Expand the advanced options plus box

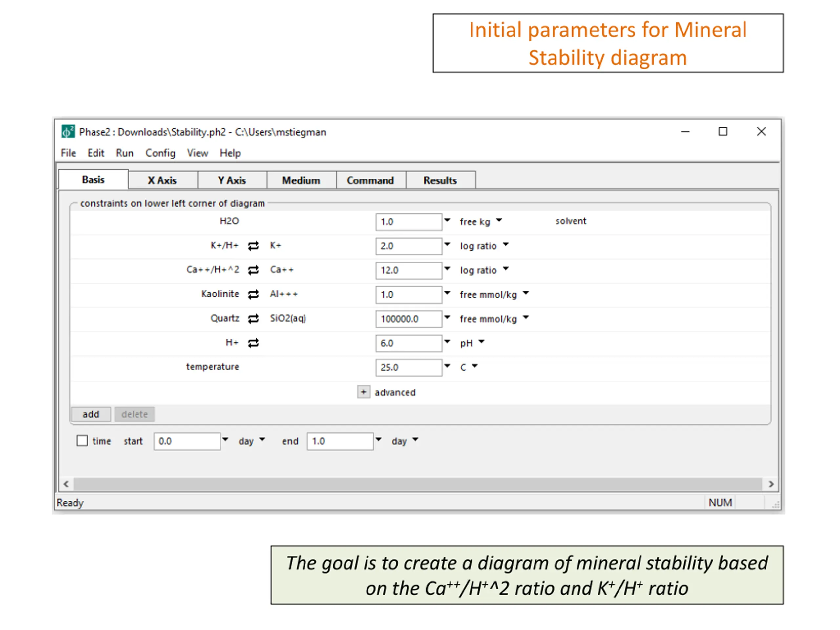pyautogui.click(x=364, y=392)
